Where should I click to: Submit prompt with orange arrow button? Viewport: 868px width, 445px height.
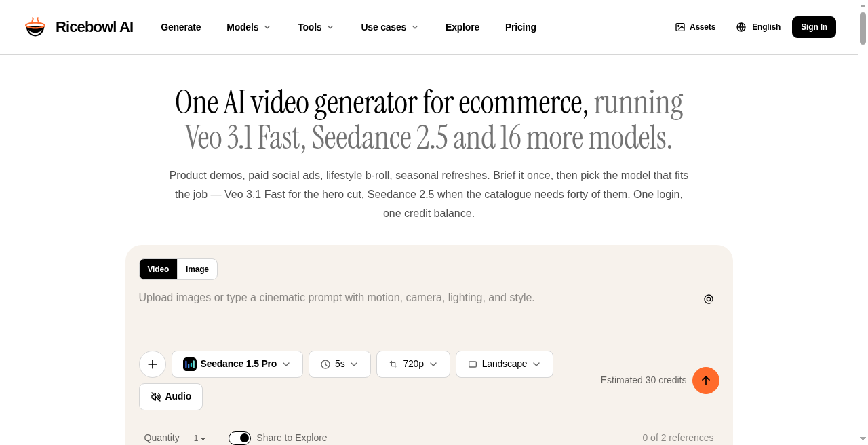point(706,381)
